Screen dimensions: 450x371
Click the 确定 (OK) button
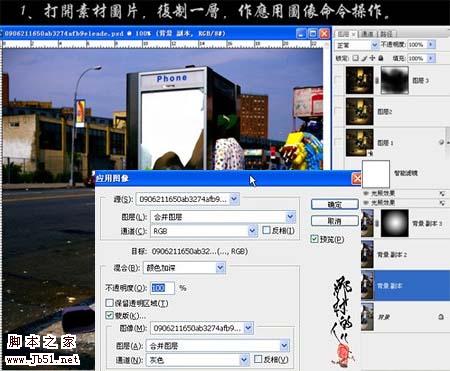[334, 204]
